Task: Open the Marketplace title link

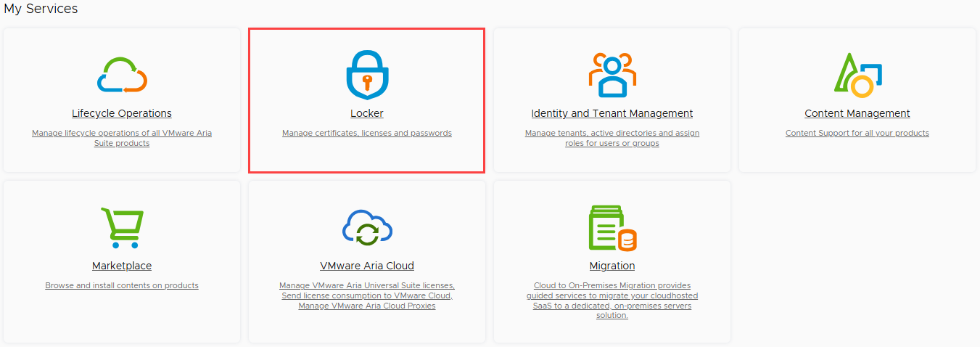Action: click(x=122, y=266)
